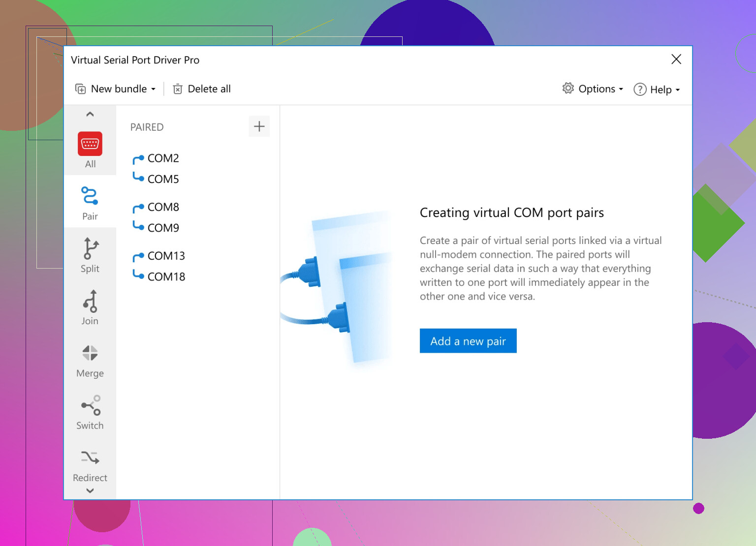The height and width of the screenshot is (546, 756).
Task: Select the Switch bundle icon
Action: click(90, 412)
